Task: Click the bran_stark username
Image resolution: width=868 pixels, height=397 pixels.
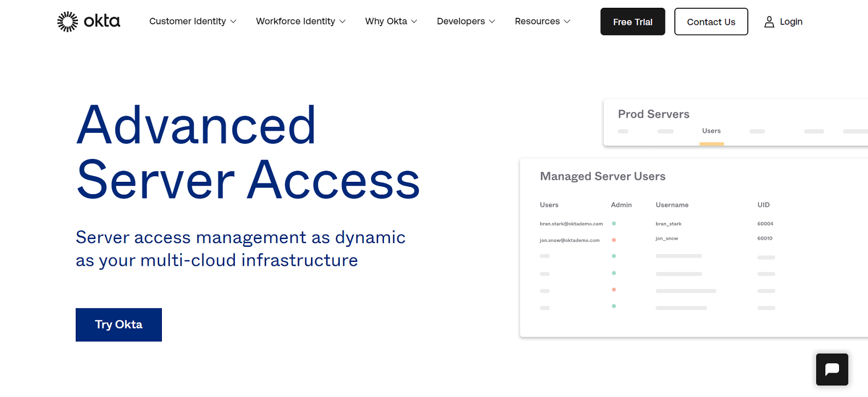Action: click(668, 224)
